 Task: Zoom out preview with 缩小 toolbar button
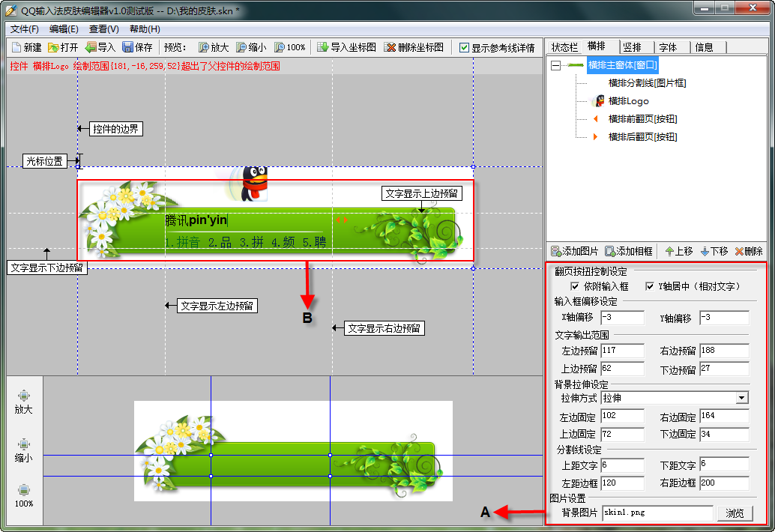[251, 47]
